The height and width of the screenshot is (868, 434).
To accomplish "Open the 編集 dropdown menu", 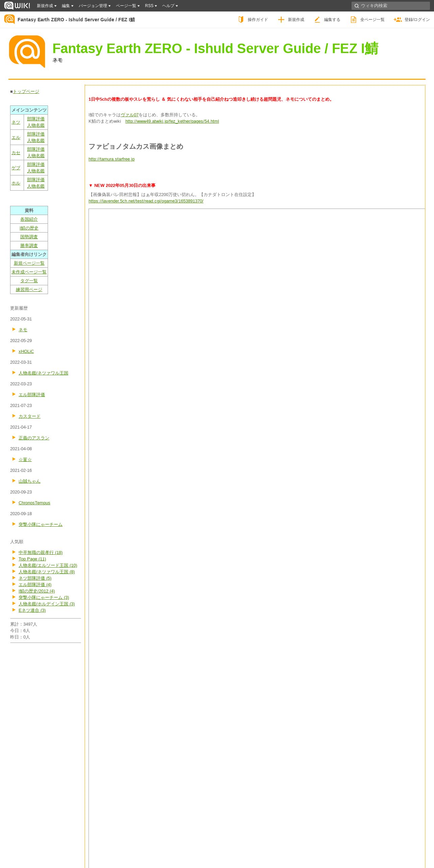I will coord(68,6).
